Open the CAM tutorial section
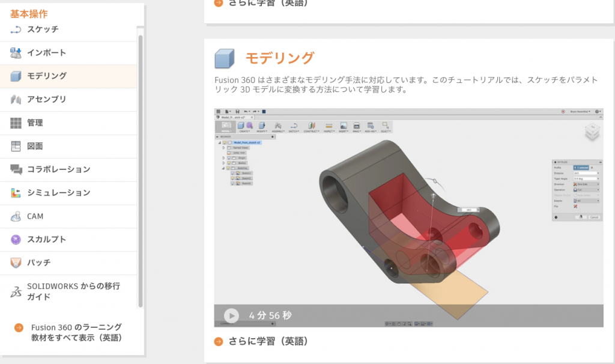Viewport: 615px width, 364px height. click(68, 216)
